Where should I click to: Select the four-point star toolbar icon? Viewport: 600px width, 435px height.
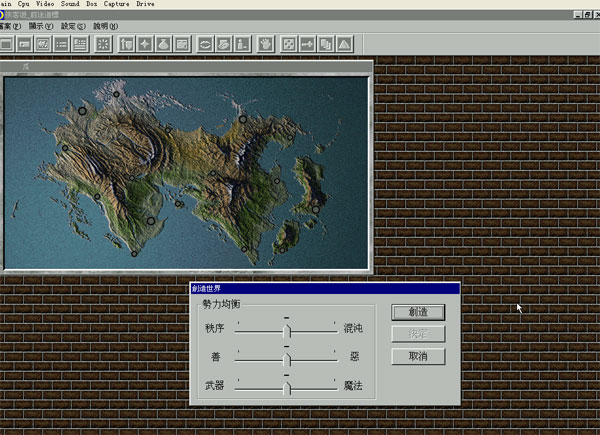pyautogui.click(x=146, y=44)
